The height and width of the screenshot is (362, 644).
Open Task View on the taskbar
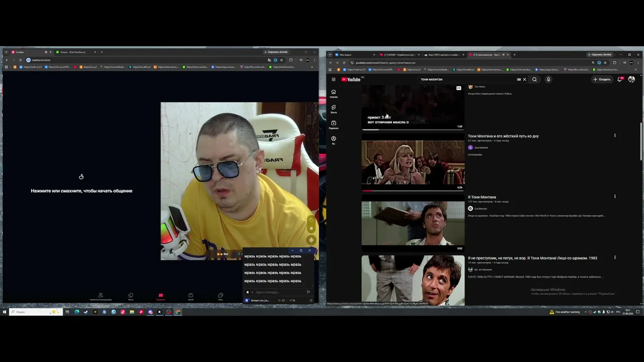67,312
